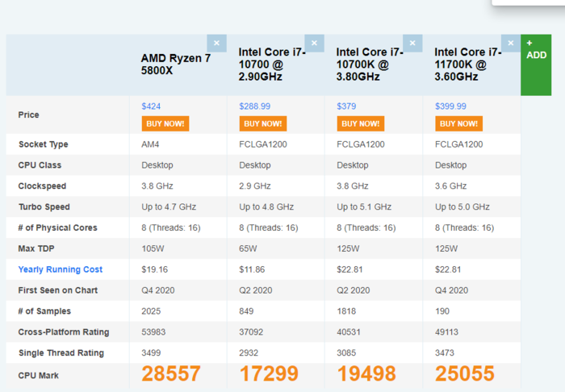Click the green + ADD button

(536, 65)
